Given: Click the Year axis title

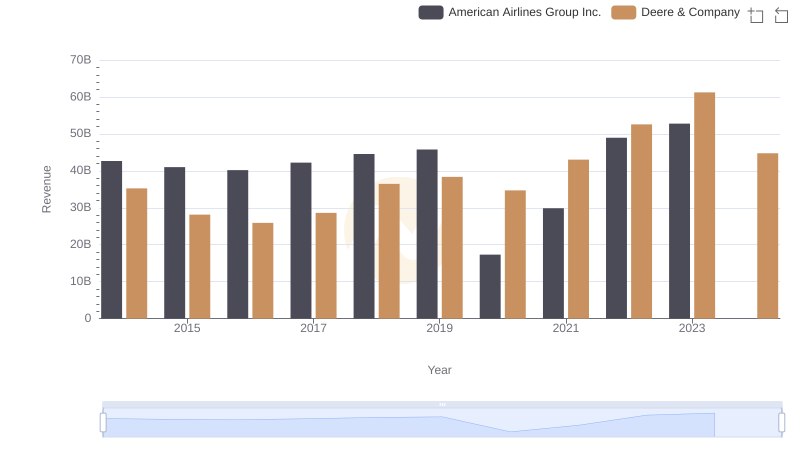Looking at the screenshot, I should click(439, 370).
